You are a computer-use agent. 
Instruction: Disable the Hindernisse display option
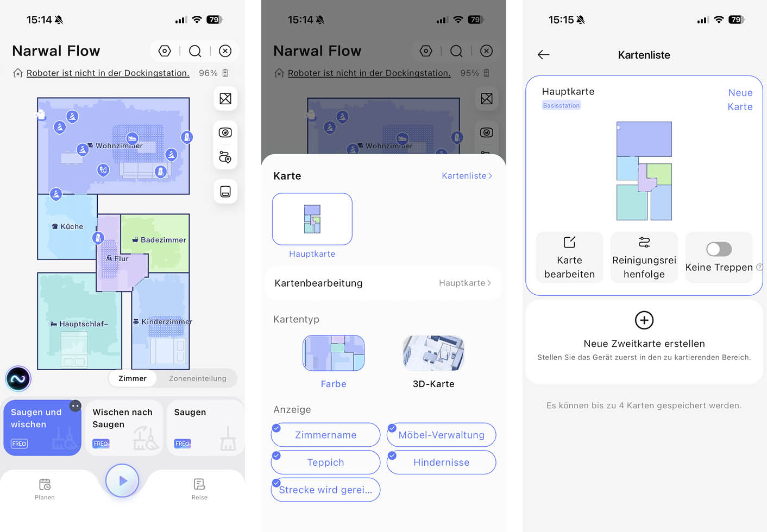[441, 462]
